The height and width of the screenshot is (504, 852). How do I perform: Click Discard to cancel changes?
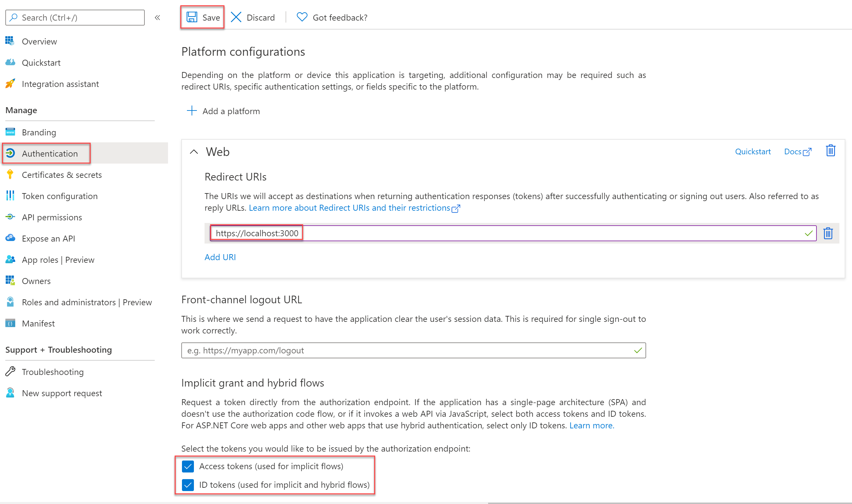(x=253, y=17)
